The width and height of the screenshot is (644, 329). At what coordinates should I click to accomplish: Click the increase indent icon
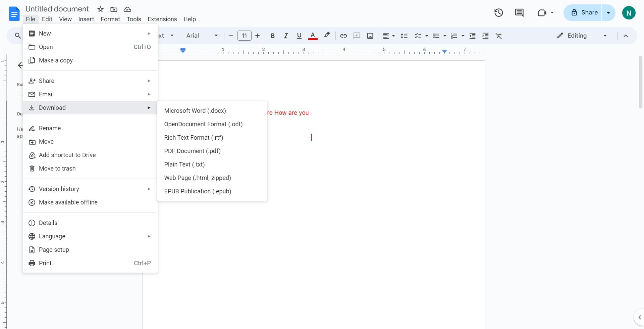click(485, 36)
